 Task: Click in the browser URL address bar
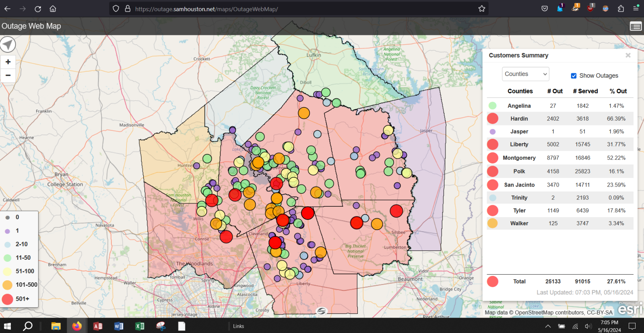(x=298, y=8)
